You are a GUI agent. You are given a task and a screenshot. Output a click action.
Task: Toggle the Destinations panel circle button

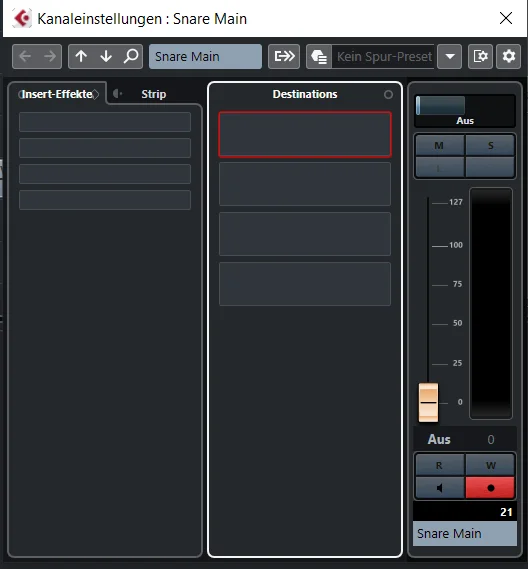pos(388,95)
